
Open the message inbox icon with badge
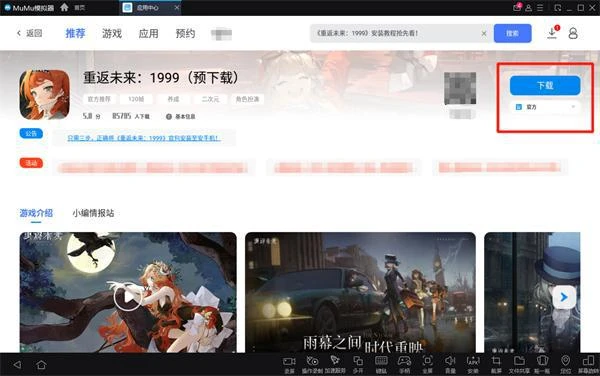[517, 7]
